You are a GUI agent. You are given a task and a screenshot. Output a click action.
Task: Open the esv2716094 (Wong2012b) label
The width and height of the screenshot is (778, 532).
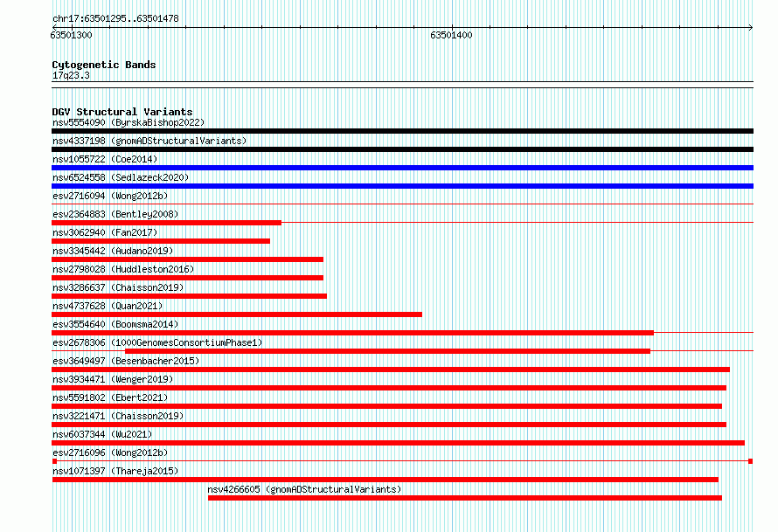(x=110, y=196)
